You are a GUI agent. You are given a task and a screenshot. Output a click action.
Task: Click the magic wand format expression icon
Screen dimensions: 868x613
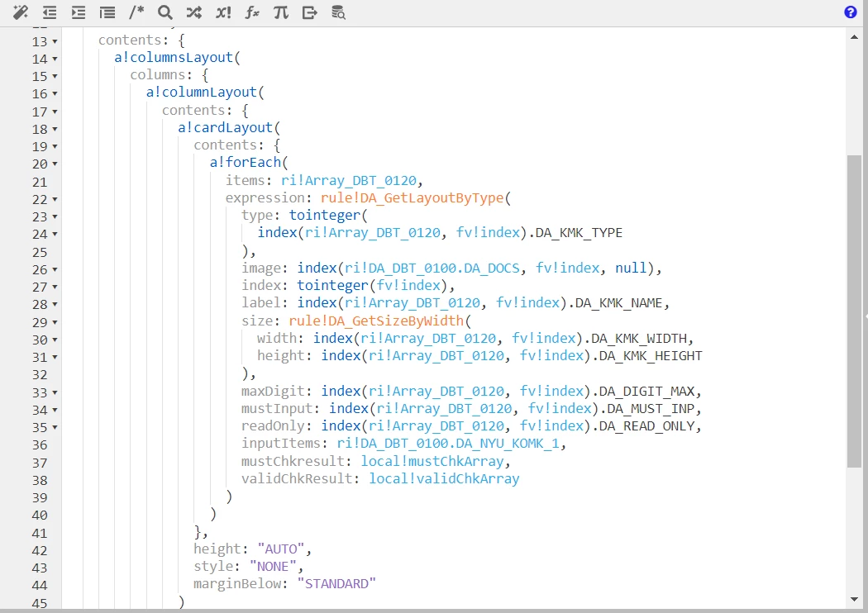click(x=21, y=12)
